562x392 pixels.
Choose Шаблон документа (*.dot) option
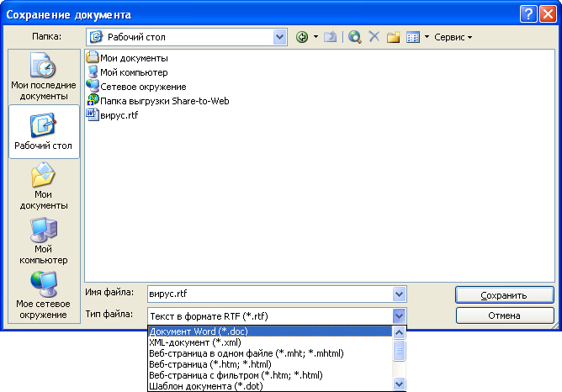(x=270, y=386)
